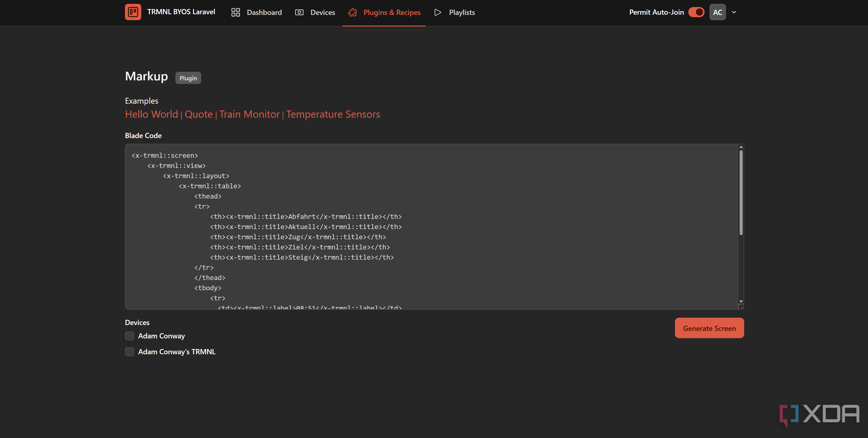868x438 pixels.
Task: Click the Dashboard grid icon
Action: click(236, 12)
